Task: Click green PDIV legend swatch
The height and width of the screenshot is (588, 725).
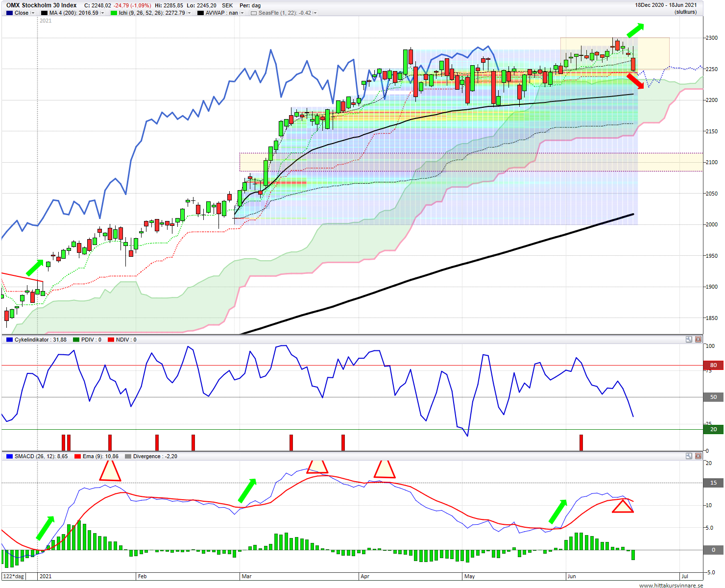Action: pos(76,340)
